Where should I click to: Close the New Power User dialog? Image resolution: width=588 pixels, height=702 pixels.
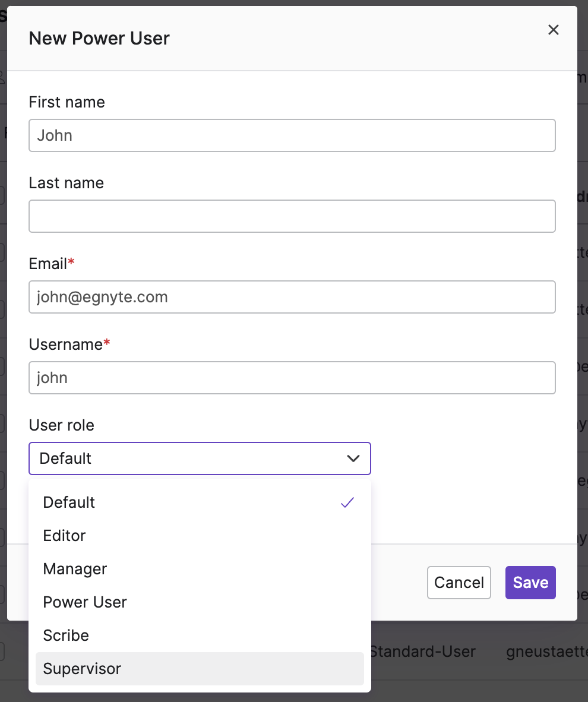[x=554, y=30]
